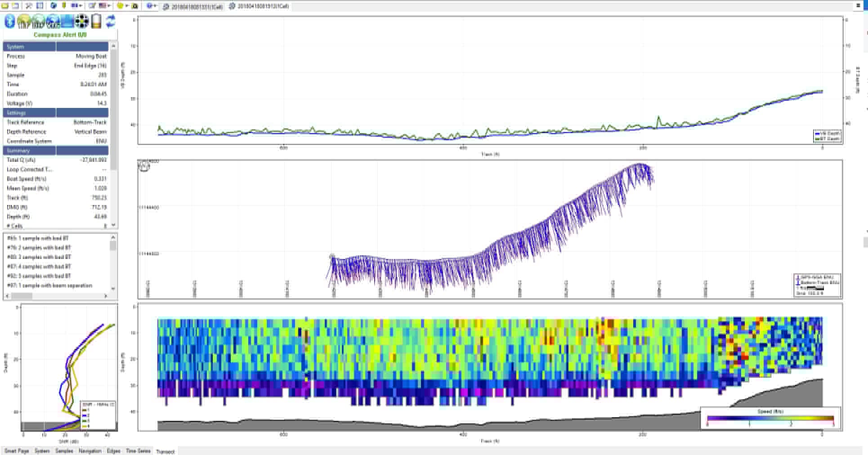The width and height of the screenshot is (868, 455).
Task: Click the blue refresh arrows icon
Action: click(111, 21)
